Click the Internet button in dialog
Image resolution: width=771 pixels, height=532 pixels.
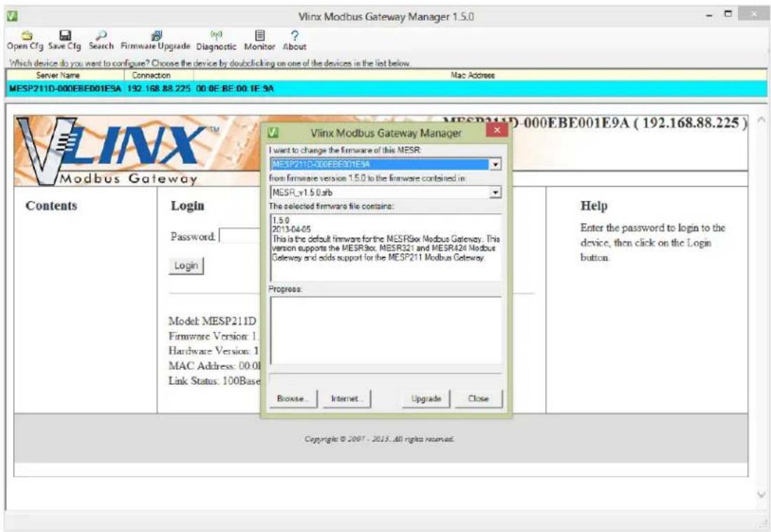346,399
